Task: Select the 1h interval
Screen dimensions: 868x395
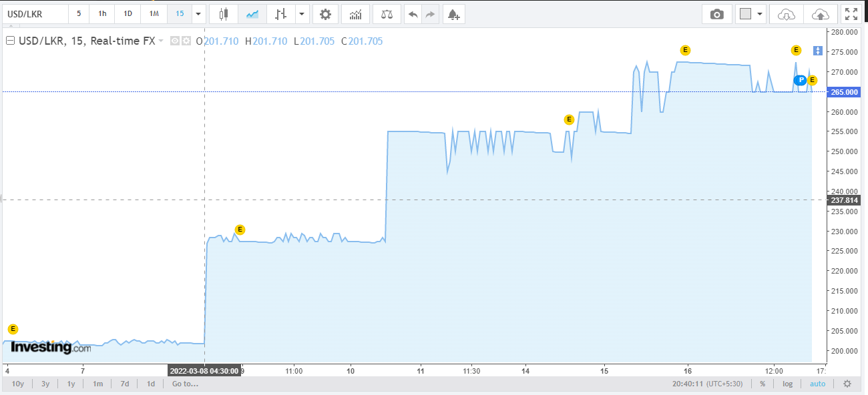Action: [x=102, y=14]
